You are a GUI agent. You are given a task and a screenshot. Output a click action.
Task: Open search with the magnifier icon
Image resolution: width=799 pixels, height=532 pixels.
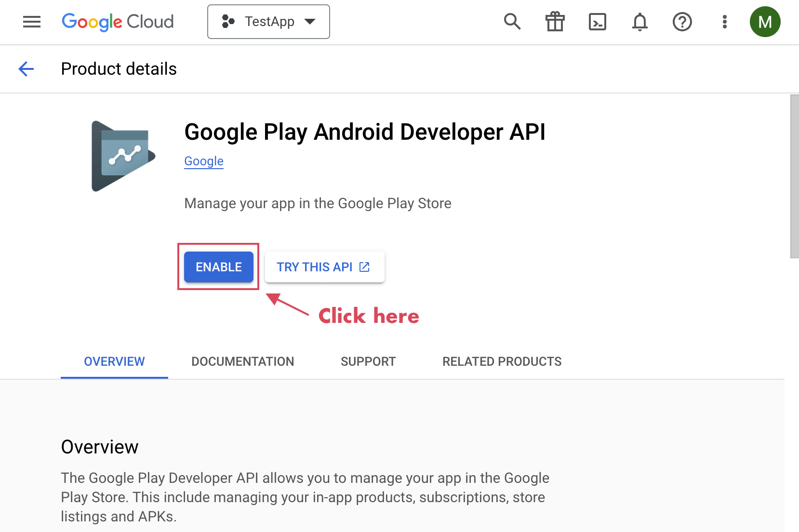tap(512, 22)
